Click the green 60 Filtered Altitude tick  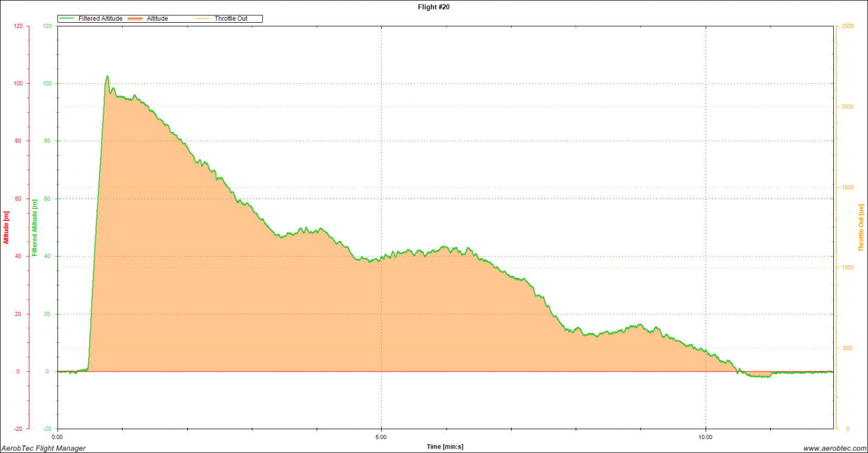coord(47,199)
